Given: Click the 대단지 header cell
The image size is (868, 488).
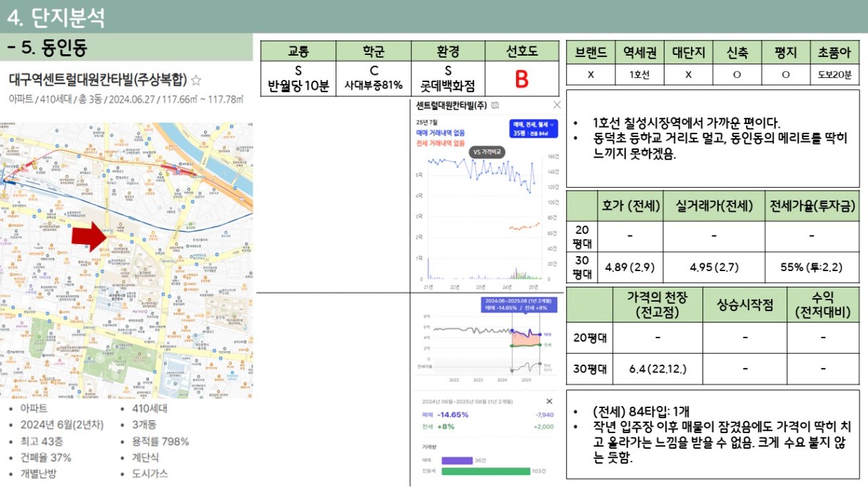Looking at the screenshot, I should (x=688, y=52).
